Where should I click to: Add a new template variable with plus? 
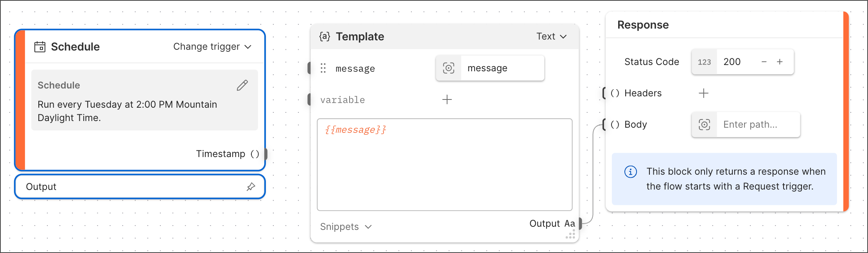coord(447,99)
